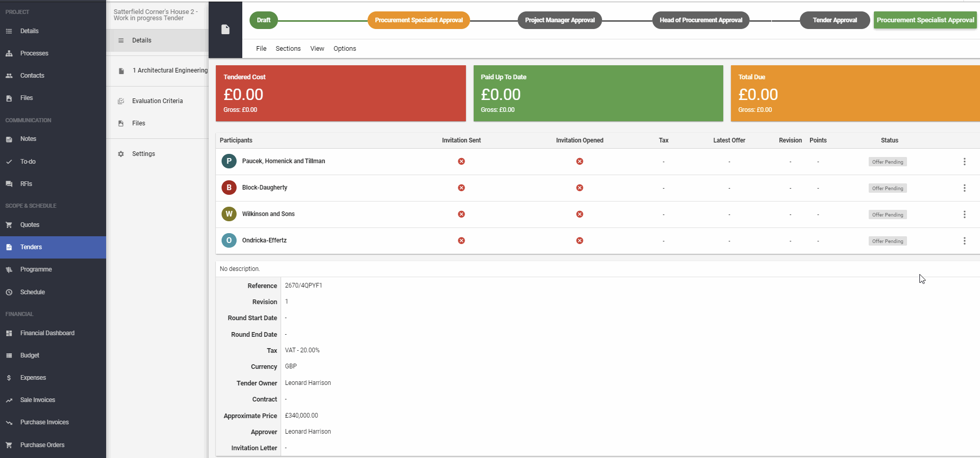
Task: Open Processes via its sidebar icon
Action: coord(9,53)
